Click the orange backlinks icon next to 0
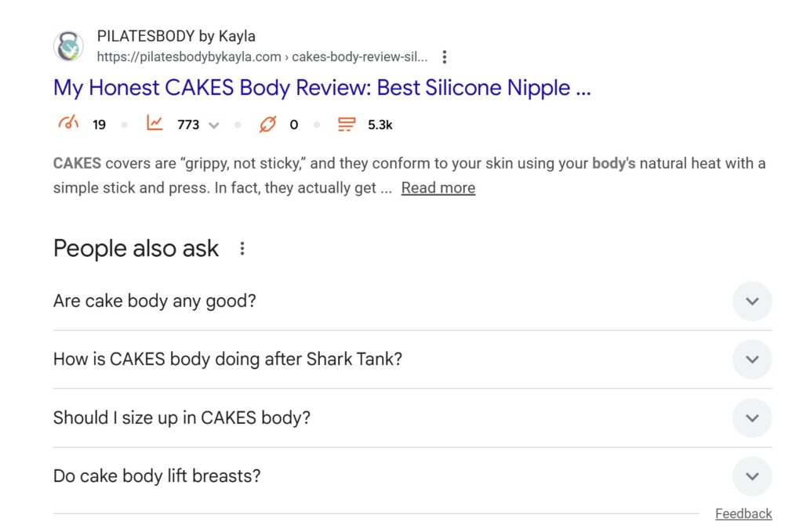 [267, 124]
